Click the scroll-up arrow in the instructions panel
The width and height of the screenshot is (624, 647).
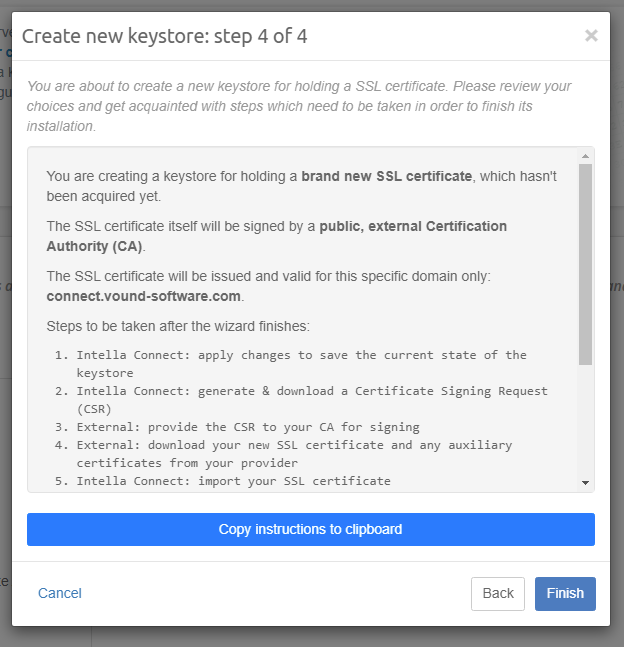(x=585, y=156)
